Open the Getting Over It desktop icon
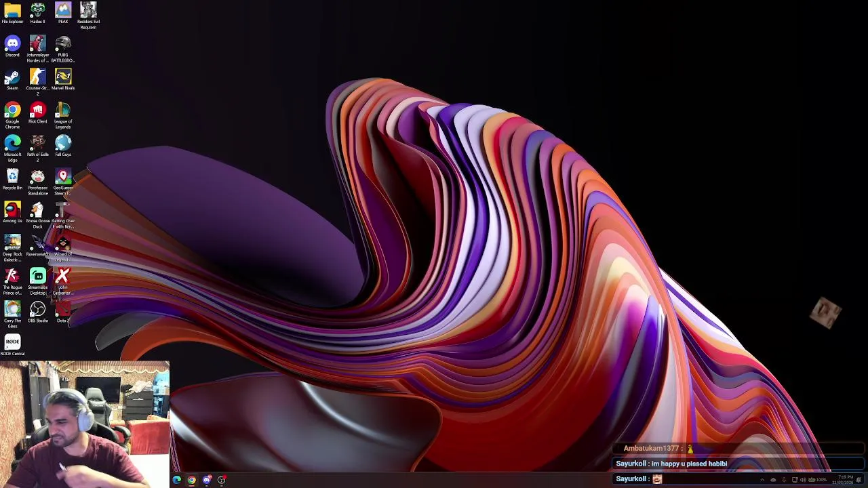This screenshot has height=488, width=868. pos(63,215)
